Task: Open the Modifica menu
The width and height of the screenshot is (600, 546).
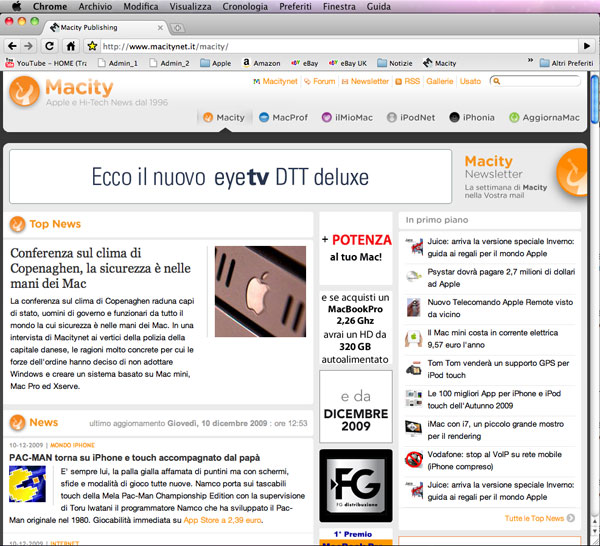Action: pyautogui.click(x=141, y=6)
